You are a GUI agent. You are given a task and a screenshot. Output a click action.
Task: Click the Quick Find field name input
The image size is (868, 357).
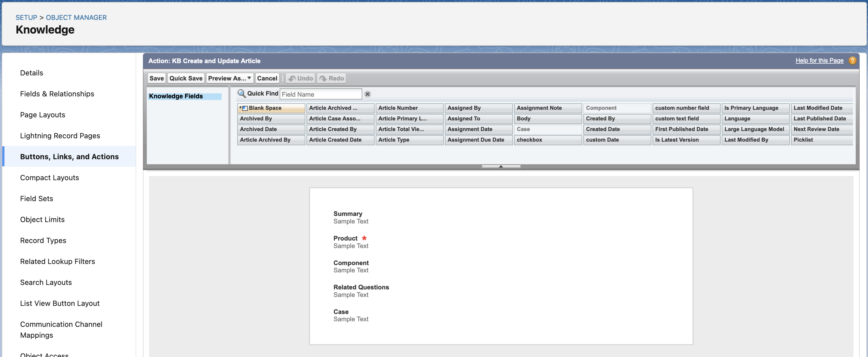[320, 94]
